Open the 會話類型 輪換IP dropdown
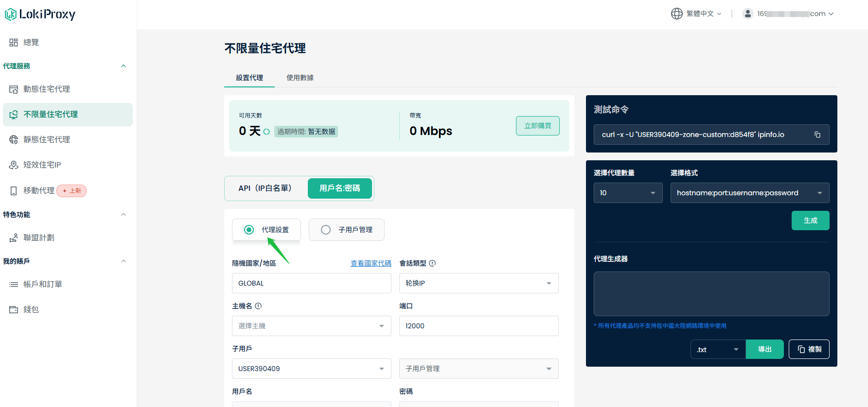868x407 pixels. [479, 283]
